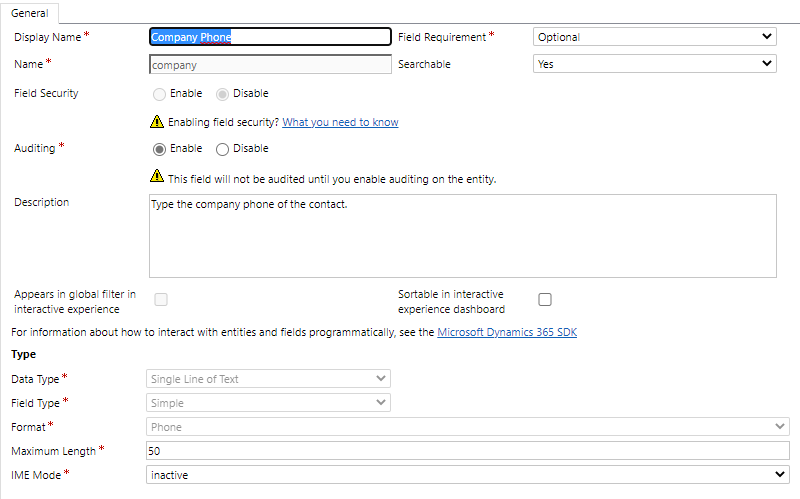The height and width of the screenshot is (499, 800).
Task: Open the Searchable dropdown
Action: (654, 64)
